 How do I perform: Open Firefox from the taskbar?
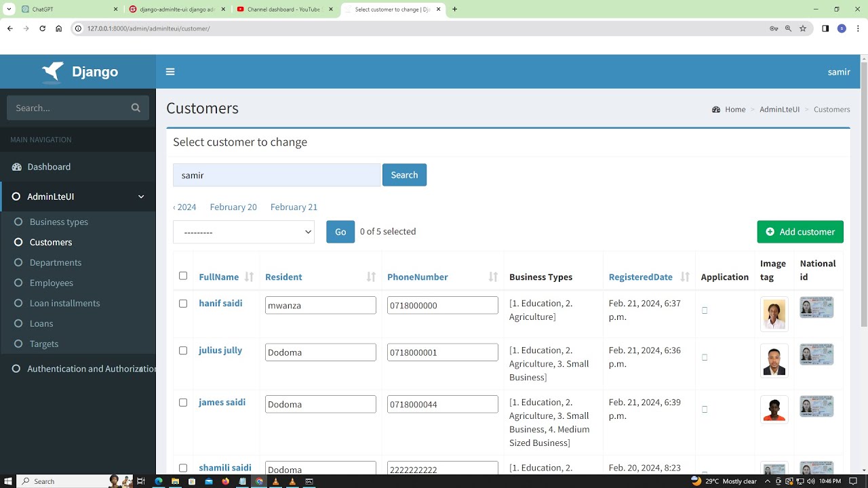[x=226, y=481]
